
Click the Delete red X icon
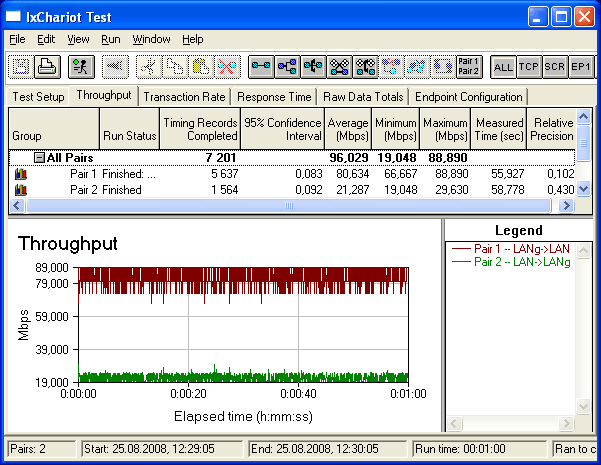[x=227, y=67]
